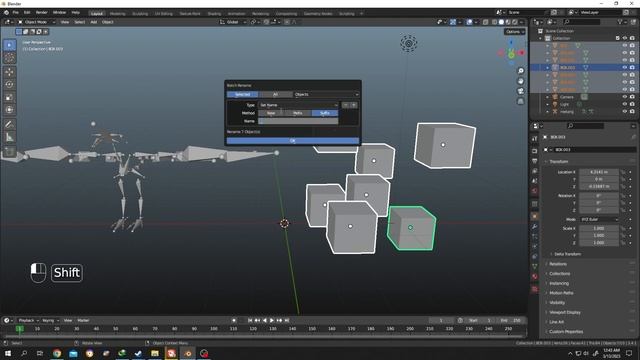Disable the Collection in renders
This screenshot has width=640, height=360.
[x=632, y=38]
